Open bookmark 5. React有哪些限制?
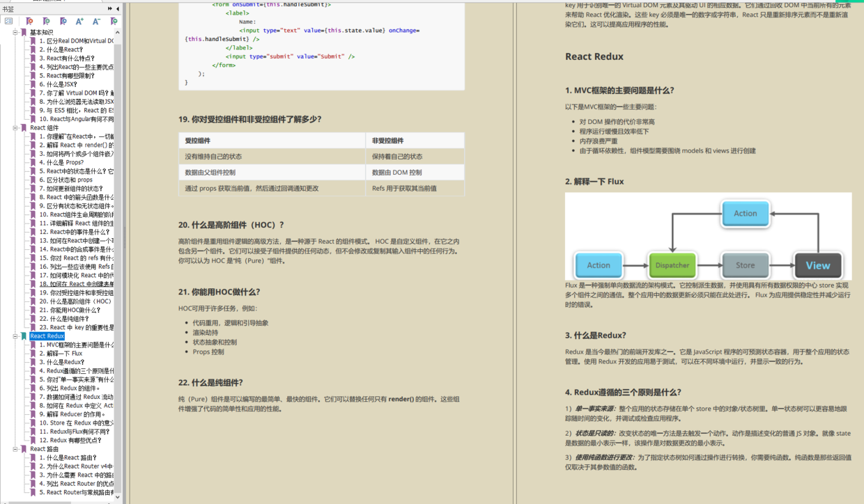The image size is (864, 504). (67, 76)
